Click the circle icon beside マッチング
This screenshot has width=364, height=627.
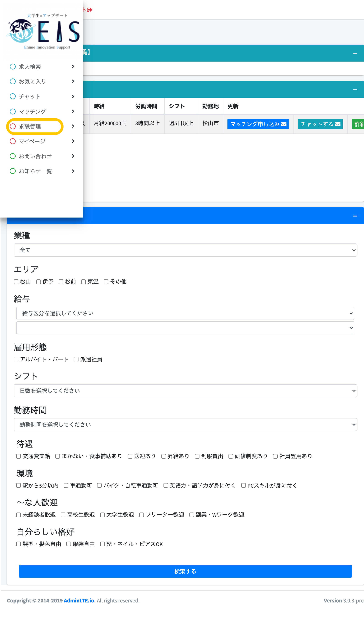click(x=13, y=111)
